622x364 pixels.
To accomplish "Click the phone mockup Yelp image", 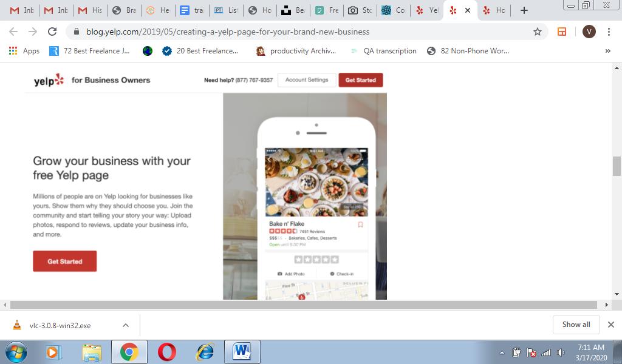I will [305, 197].
